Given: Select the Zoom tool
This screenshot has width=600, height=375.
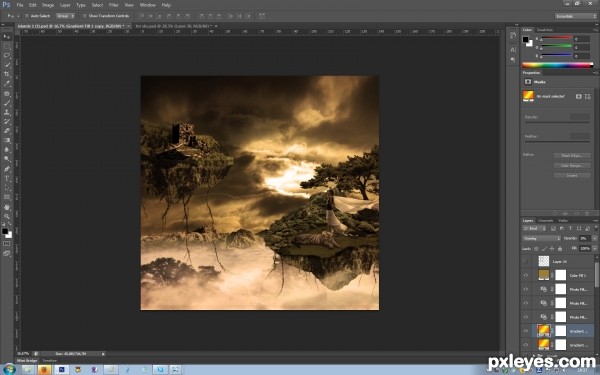Looking at the screenshot, I should 7,216.
